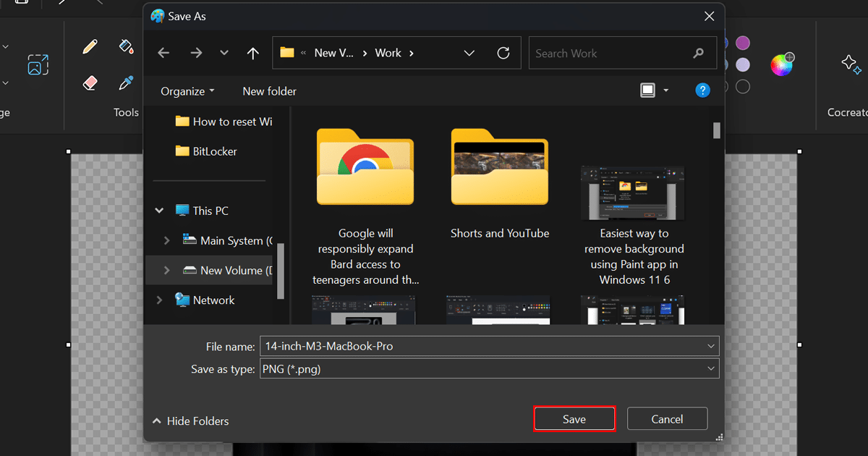
Task: Select the Pencil tool in Paint
Action: tap(90, 47)
